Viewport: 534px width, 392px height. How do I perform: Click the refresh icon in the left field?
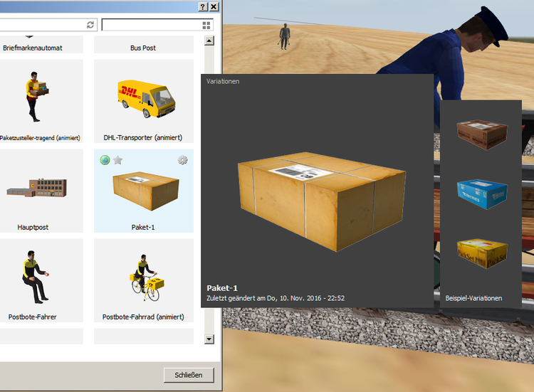90,25
